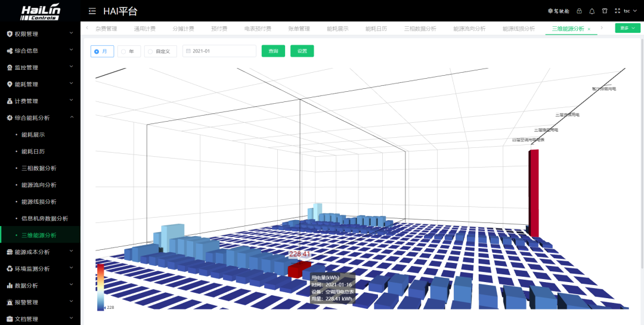
Task: Toggle the sidebar collapse hamburger icon
Action: [x=92, y=11]
